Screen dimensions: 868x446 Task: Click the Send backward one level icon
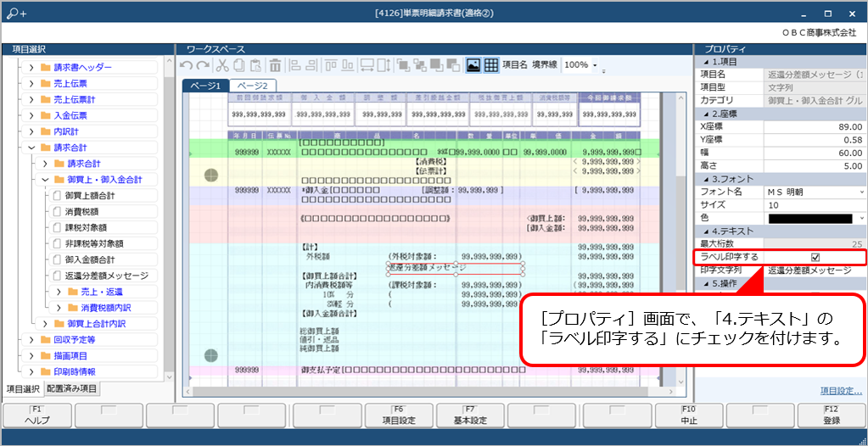452,65
